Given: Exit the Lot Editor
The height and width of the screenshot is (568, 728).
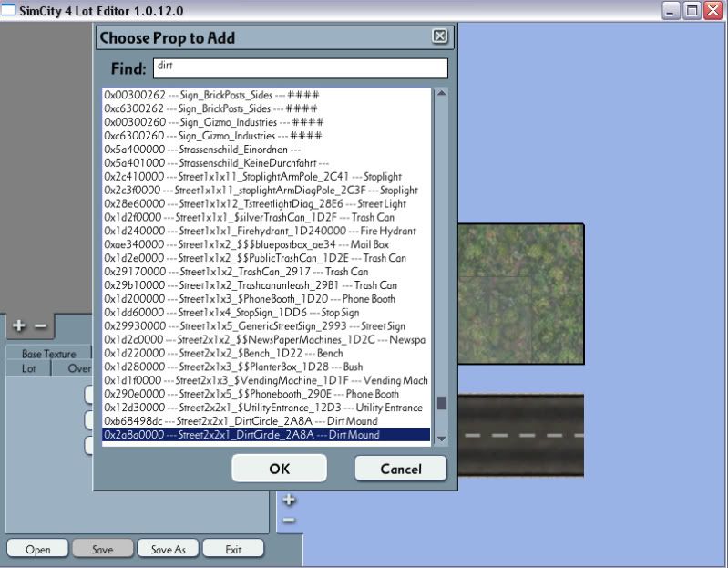Looking at the screenshot, I should coord(233,549).
